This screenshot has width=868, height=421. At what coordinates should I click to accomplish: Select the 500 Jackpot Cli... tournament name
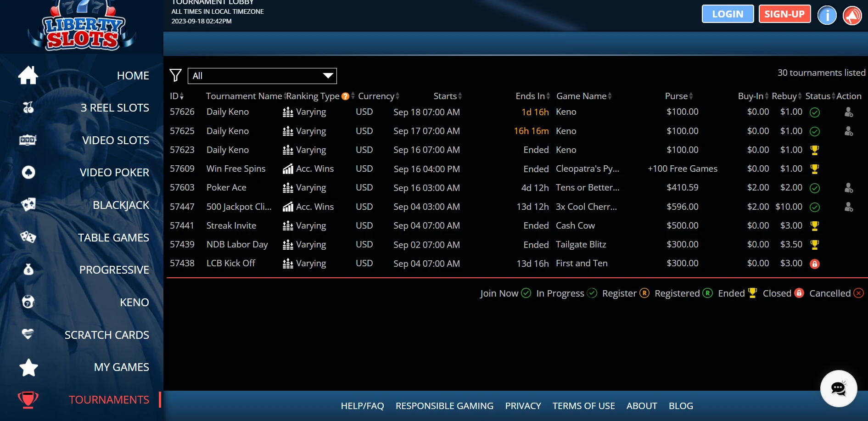(239, 207)
